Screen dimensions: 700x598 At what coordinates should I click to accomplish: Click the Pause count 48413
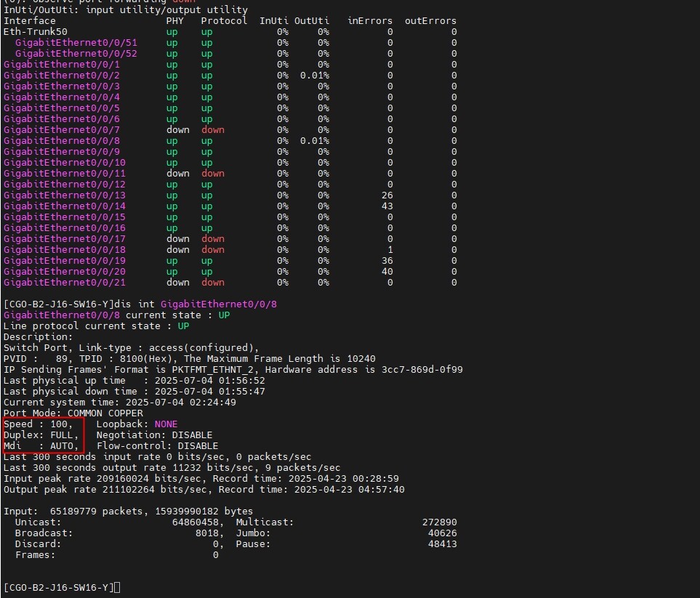tap(443, 544)
